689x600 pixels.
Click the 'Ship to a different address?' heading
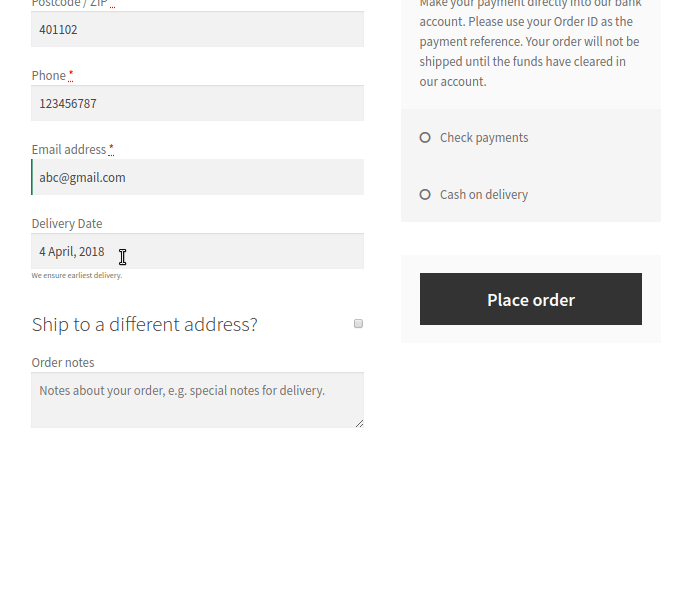click(145, 324)
